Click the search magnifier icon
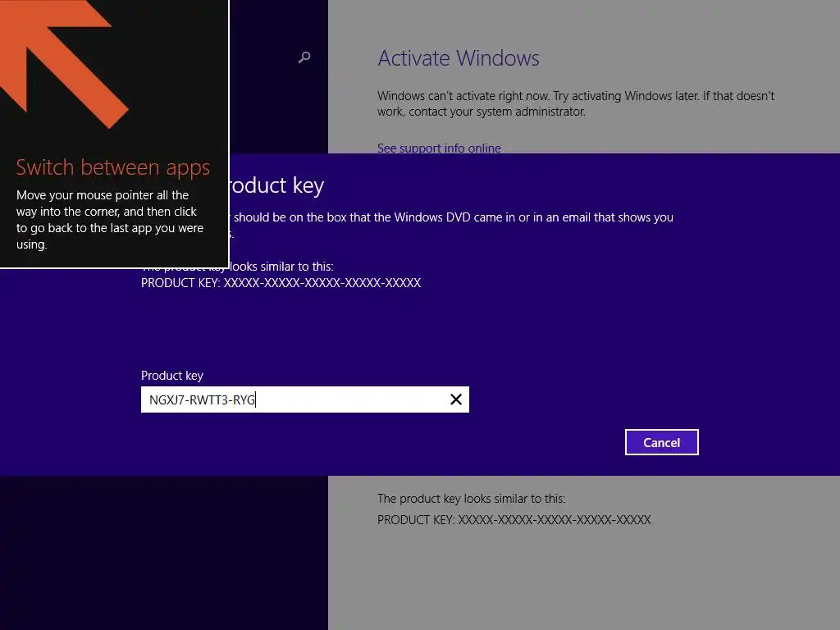The height and width of the screenshot is (630, 840). [304, 57]
